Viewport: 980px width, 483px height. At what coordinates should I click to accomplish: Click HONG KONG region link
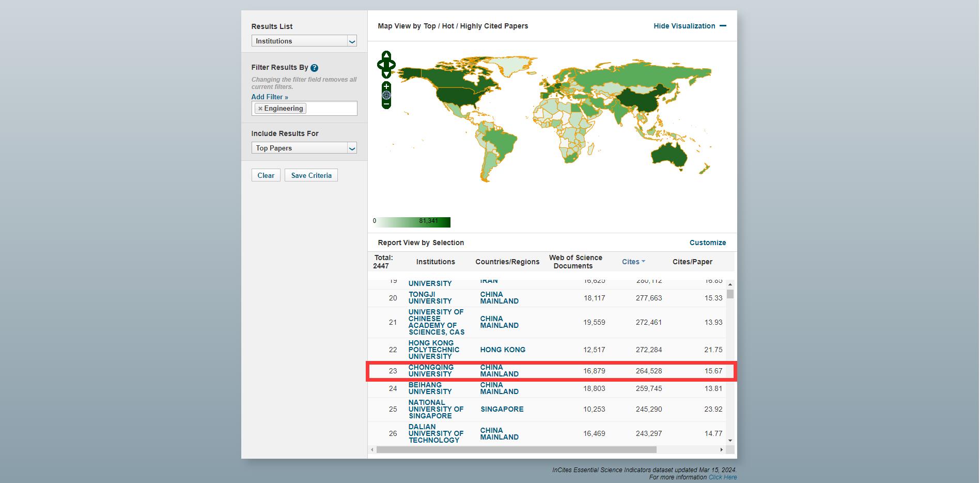pos(503,350)
